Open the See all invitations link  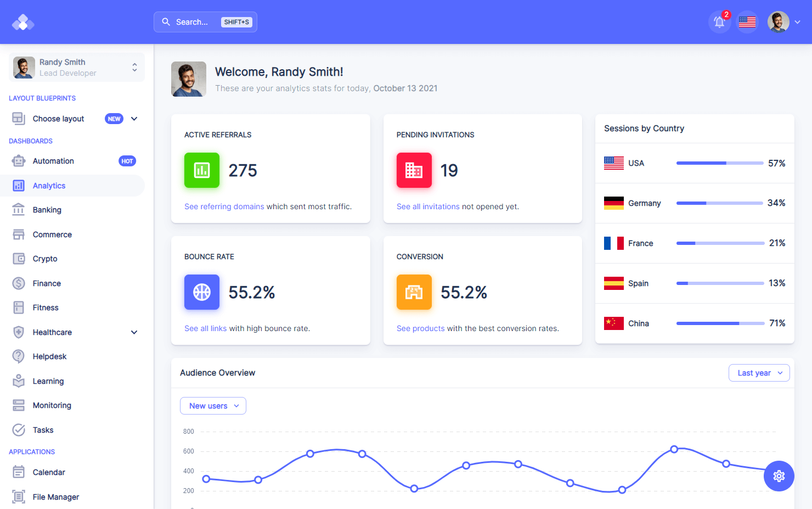click(428, 206)
